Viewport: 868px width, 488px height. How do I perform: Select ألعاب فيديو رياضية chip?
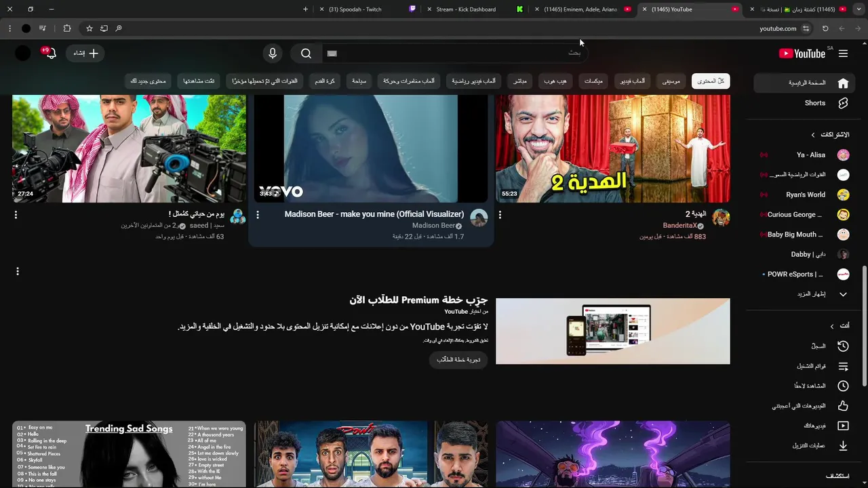[x=474, y=81]
